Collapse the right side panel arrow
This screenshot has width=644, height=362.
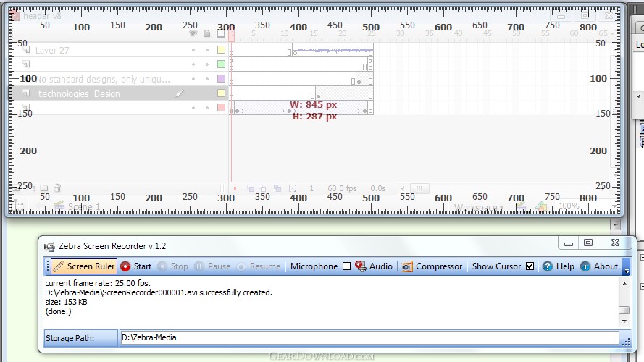[x=638, y=96]
